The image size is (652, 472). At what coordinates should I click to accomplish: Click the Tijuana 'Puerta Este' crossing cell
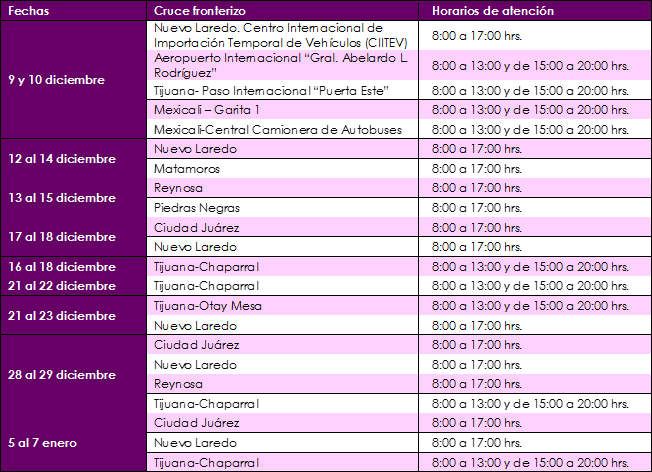tap(282, 90)
